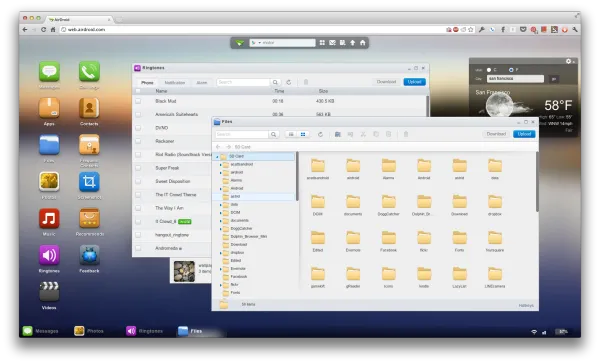600x364 pixels.
Task: Click Download button in Ringtones window
Action: (x=386, y=82)
